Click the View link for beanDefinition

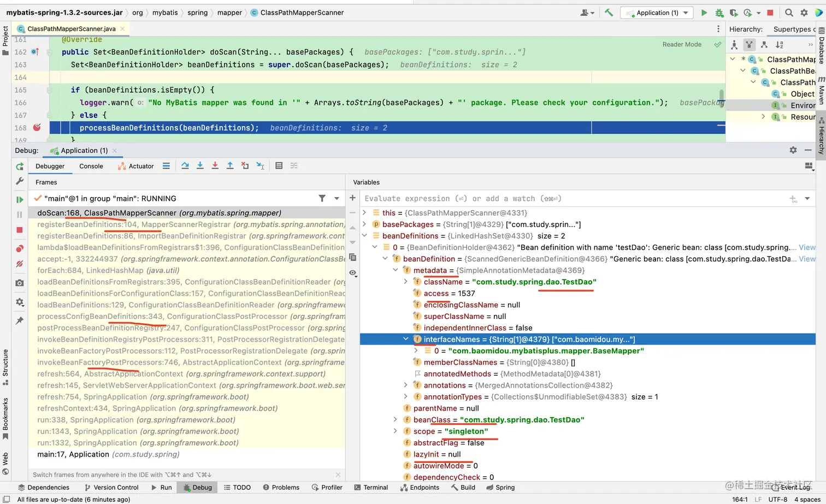pos(807,259)
